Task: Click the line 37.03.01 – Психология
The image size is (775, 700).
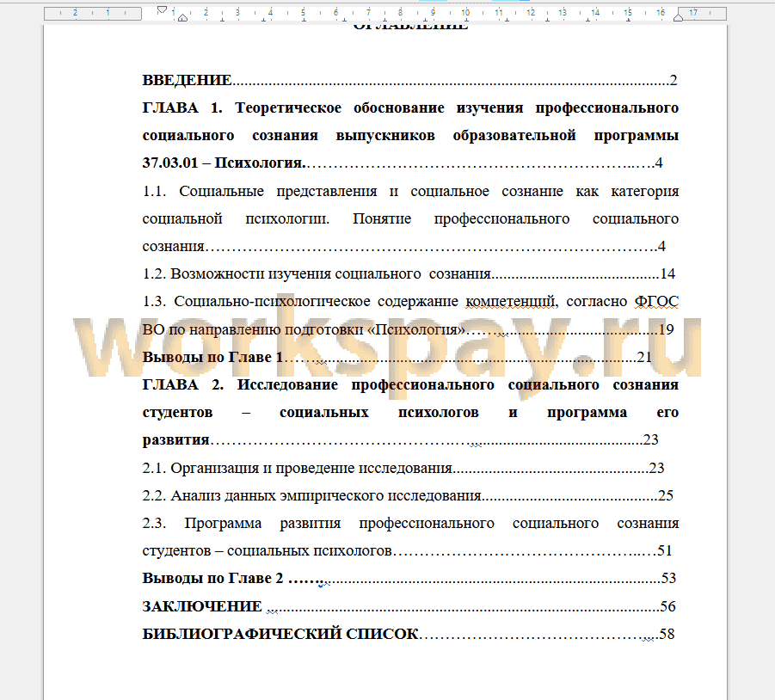Action: point(403,163)
